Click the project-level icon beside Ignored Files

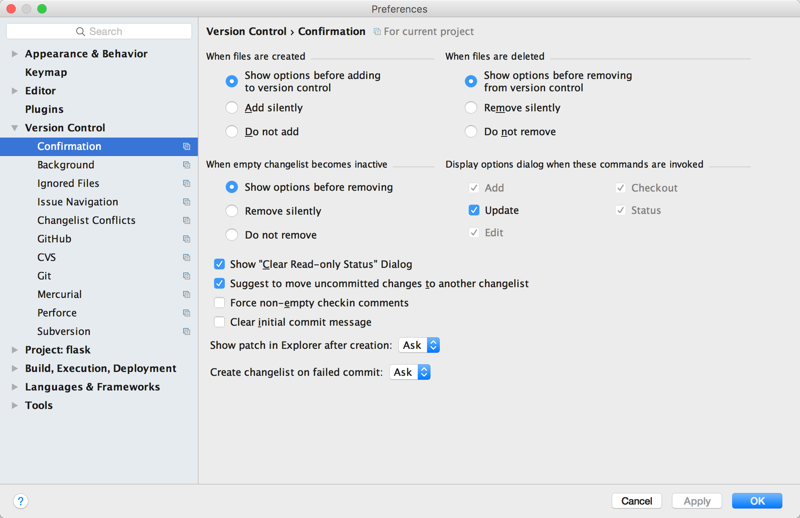[x=186, y=184]
